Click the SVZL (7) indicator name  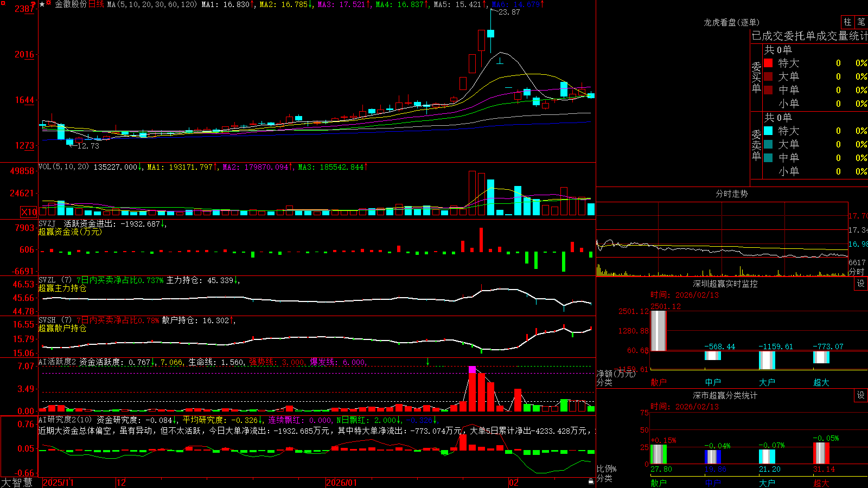[55, 280]
